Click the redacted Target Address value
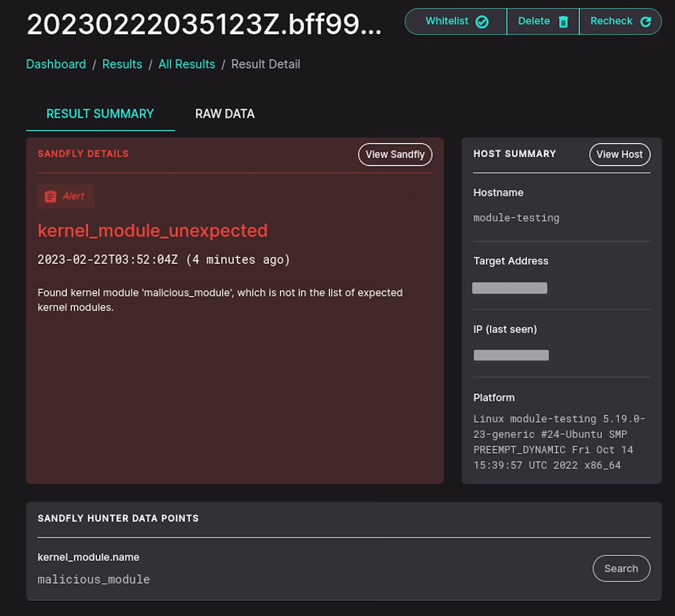Image resolution: width=675 pixels, height=616 pixels. tap(510, 288)
